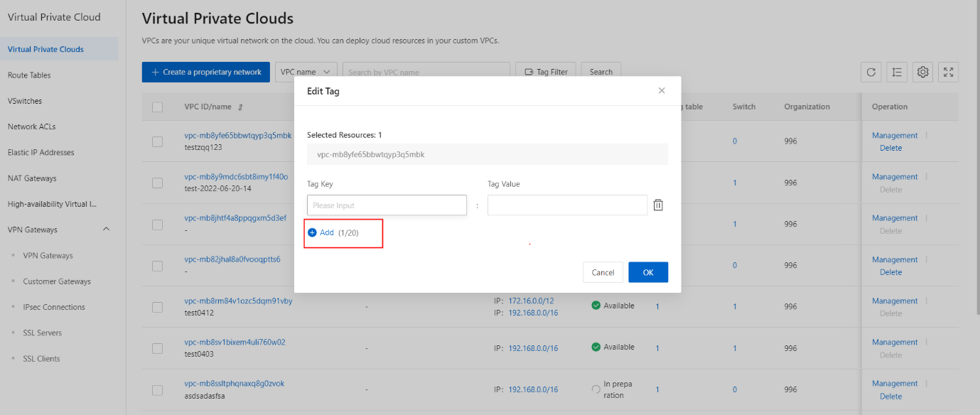This screenshot has width=980, height=415.
Task: Open VPC link vpc-mb8jhtf4a8ppqgxm5d3ef
Action: click(x=235, y=217)
